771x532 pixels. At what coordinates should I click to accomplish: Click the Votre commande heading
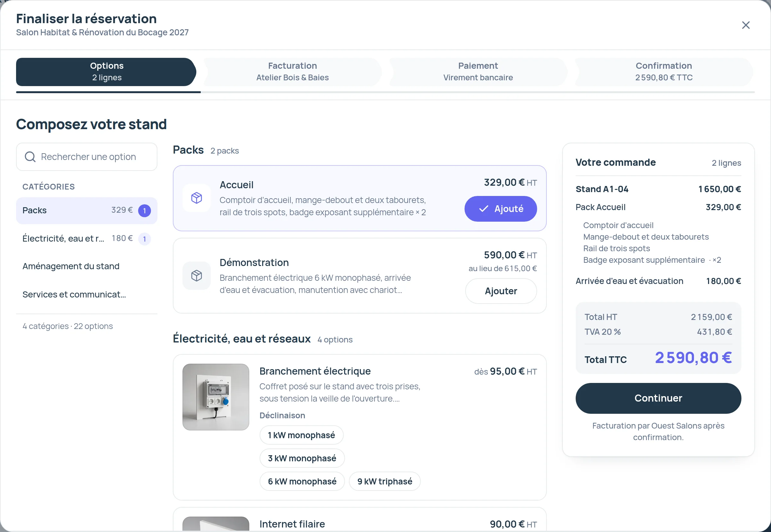pyautogui.click(x=616, y=162)
